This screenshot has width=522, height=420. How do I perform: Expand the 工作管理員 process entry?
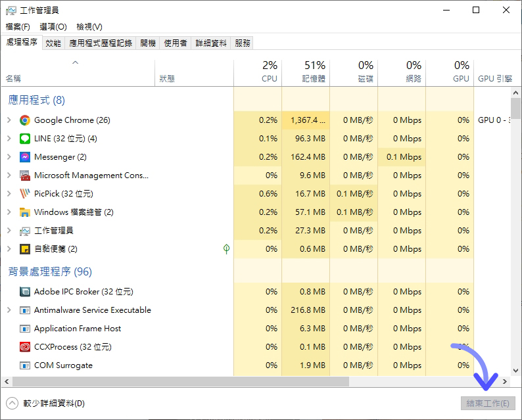(9, 231)
